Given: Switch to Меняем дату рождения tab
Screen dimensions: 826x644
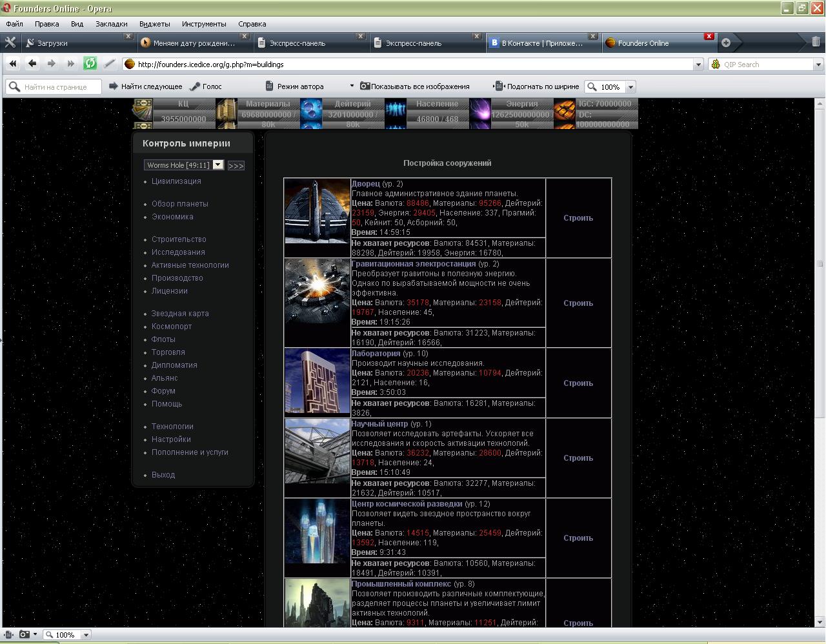Looking at the screenshot, I should 195,43.
